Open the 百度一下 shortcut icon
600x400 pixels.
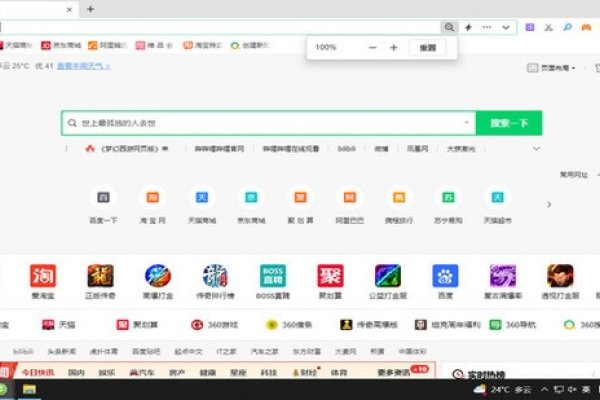pos(103,198)
